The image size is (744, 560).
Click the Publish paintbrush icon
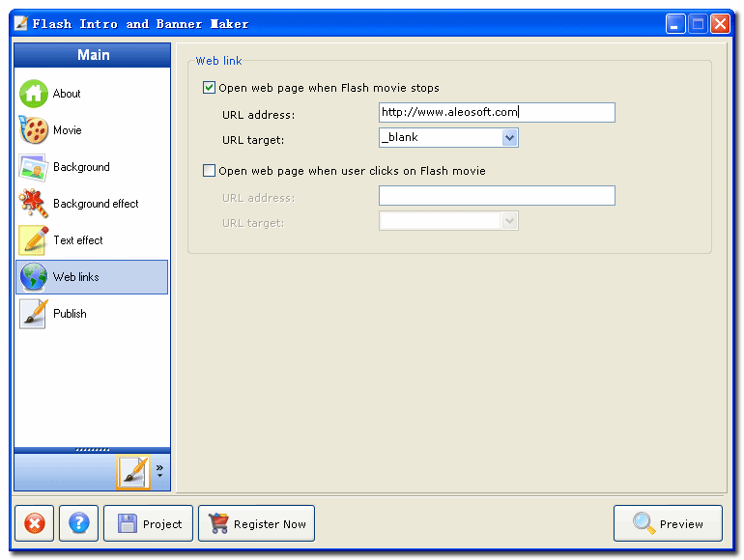point(34,314)
